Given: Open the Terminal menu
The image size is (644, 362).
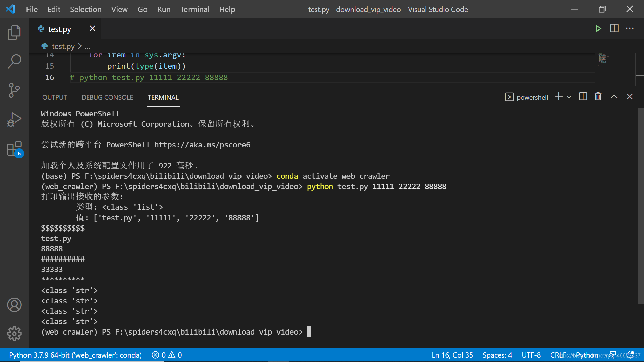Looking at the screenshot, I should pos(195,9).
